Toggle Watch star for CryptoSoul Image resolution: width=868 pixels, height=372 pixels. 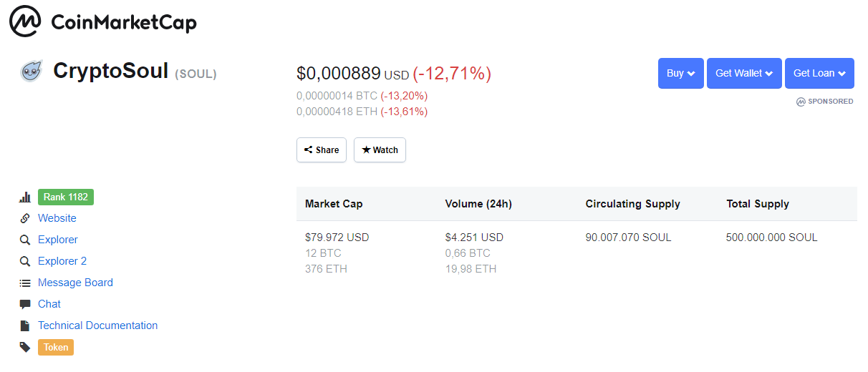click(x=380, y=150)
